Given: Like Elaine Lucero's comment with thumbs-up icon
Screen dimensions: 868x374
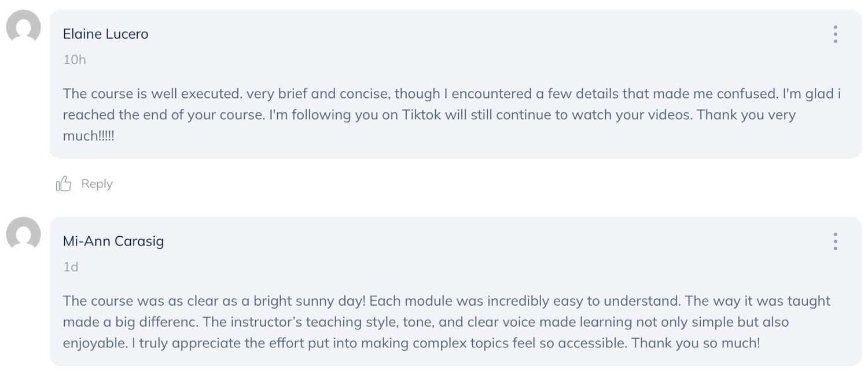Looking at the screenshot, I should (64, 184).
